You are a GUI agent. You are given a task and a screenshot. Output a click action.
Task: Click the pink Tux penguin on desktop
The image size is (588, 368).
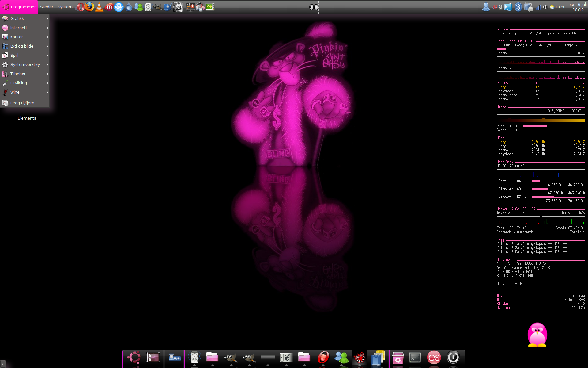coord(537,335)
